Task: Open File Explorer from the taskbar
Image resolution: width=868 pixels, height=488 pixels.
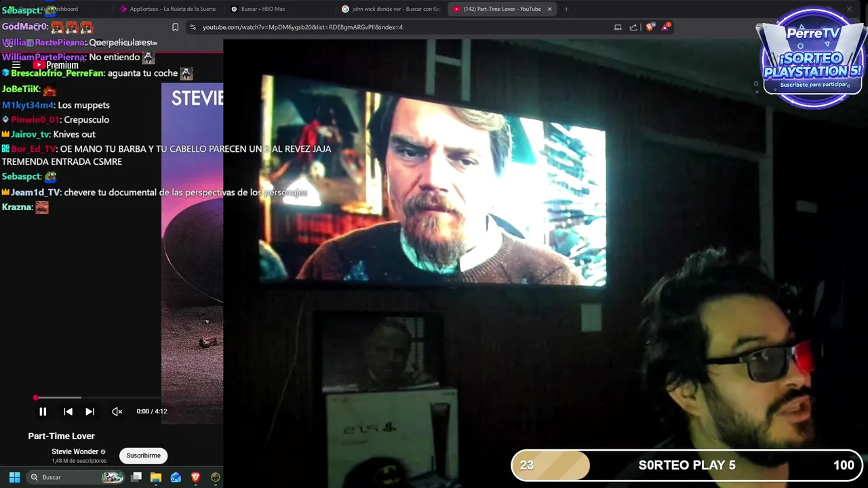Action: (156, 477)
